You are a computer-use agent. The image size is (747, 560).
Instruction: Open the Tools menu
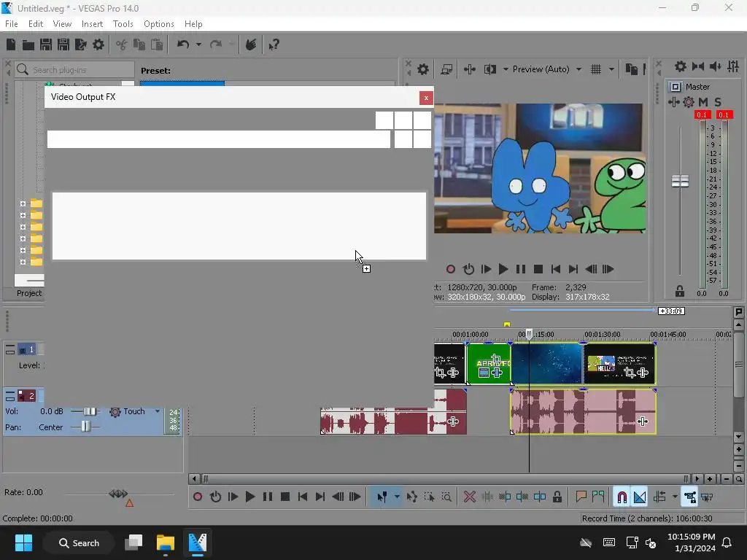click(x=123, y=24)
